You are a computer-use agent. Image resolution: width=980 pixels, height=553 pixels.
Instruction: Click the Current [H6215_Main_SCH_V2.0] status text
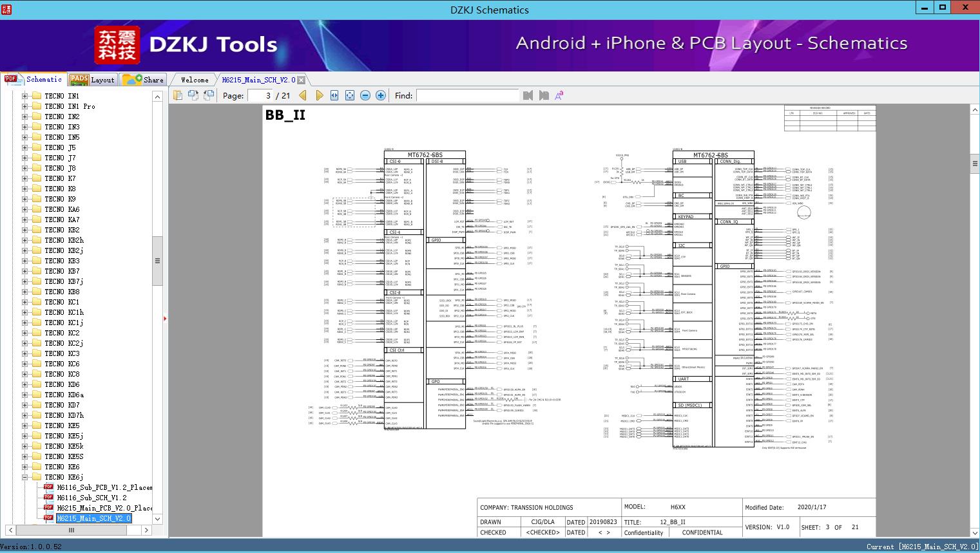[x=922, y=547]
